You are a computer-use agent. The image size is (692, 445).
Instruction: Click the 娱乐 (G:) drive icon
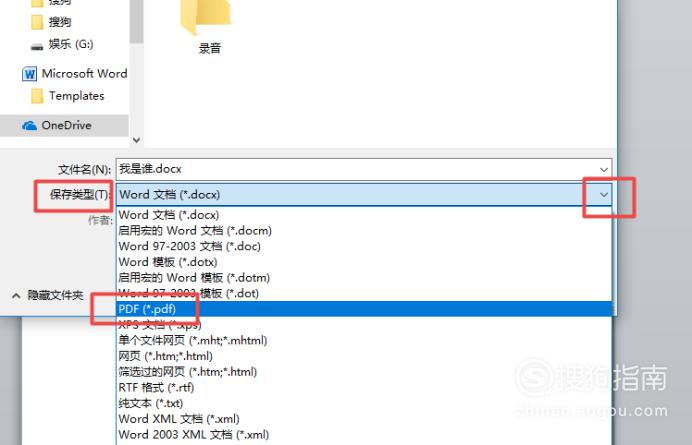tap(37, 46)
